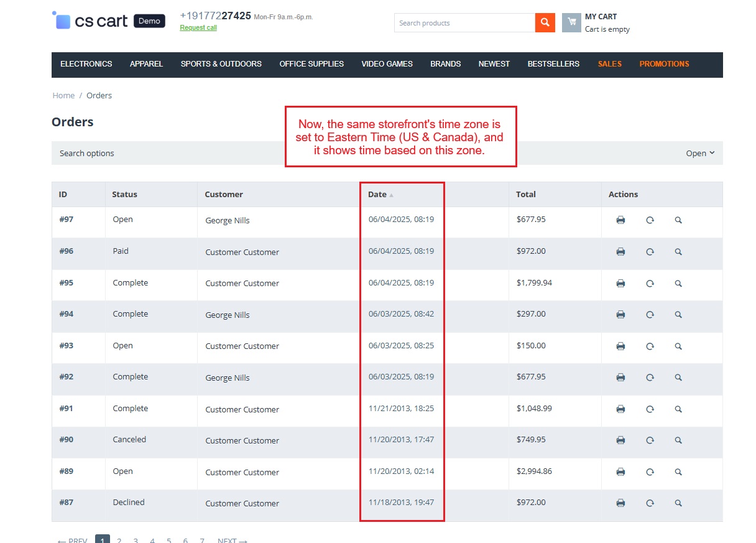
Task: Navigate to the Home breadcrumb
Action: pyautogui.click(x=63, y=96)
